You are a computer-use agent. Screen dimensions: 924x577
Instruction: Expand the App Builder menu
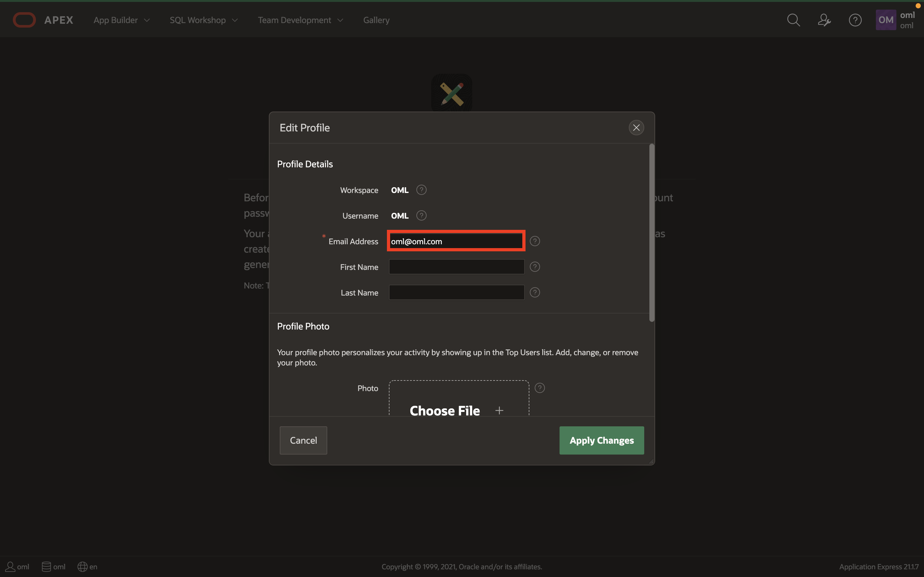point(121,20)
